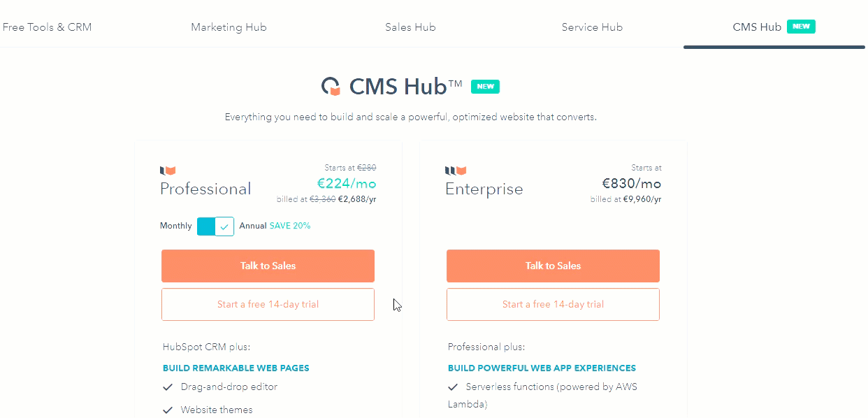Start a free 14-day trial of Enterprise
This screenshot has width=868, height=418.
[x=553, y=304]
